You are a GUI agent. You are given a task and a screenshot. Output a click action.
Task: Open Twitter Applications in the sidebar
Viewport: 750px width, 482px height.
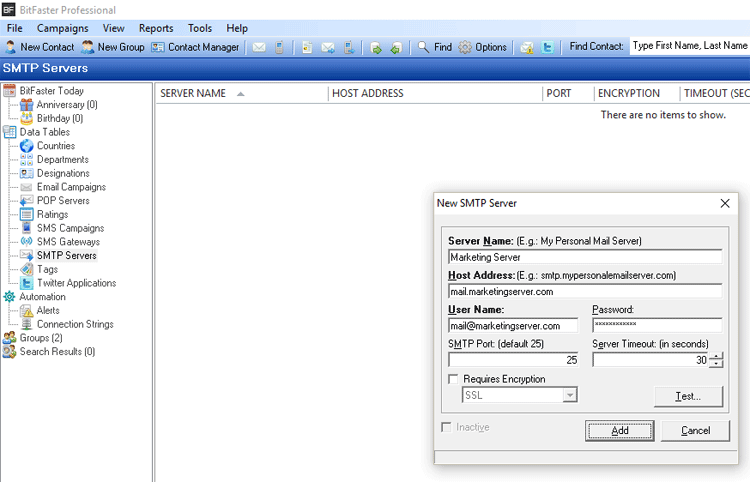[77, 283]
